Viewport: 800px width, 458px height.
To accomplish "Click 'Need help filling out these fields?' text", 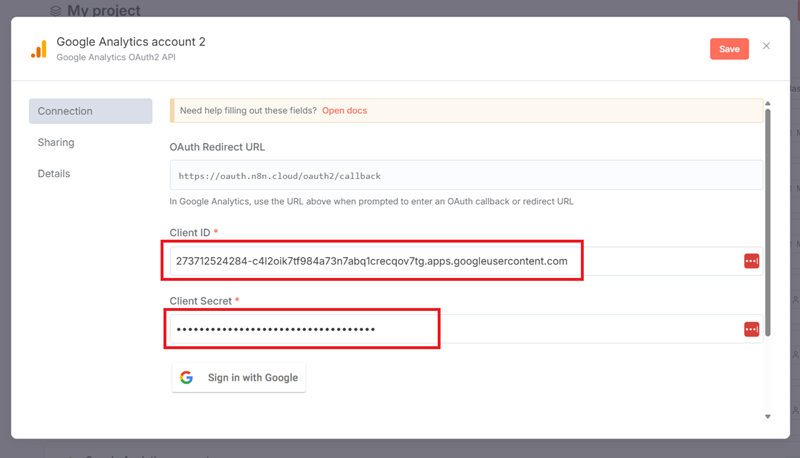I will pyautogui.click(x=248, y=111).
